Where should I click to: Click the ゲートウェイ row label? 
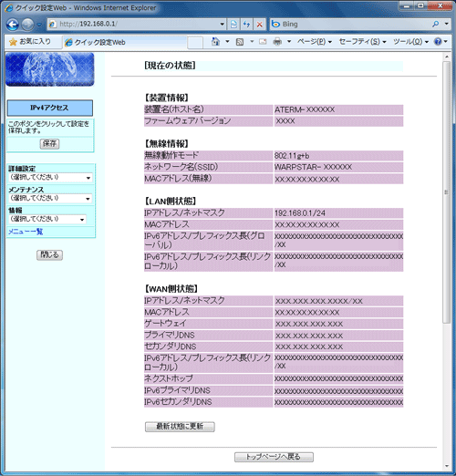click(x=165, y=324)
